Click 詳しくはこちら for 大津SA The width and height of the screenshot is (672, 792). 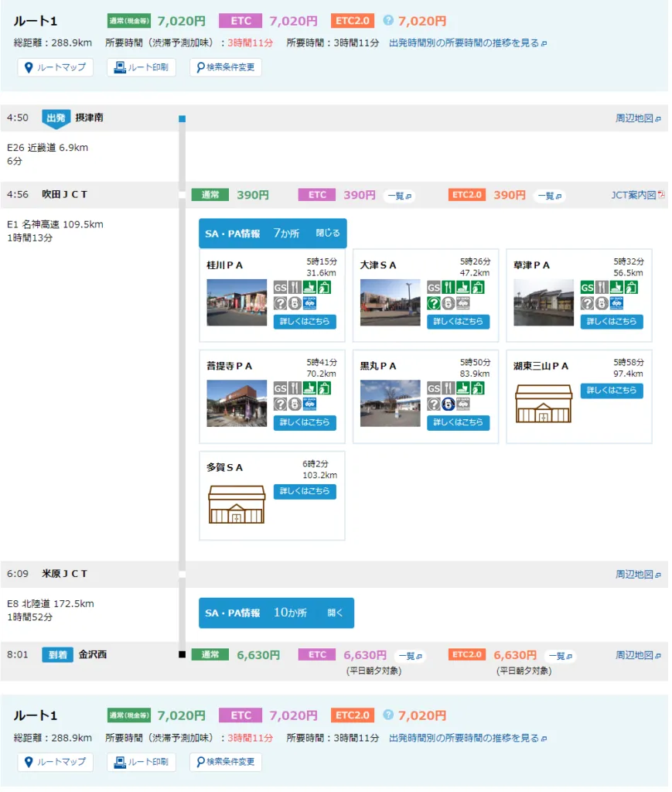coord(459,322)
